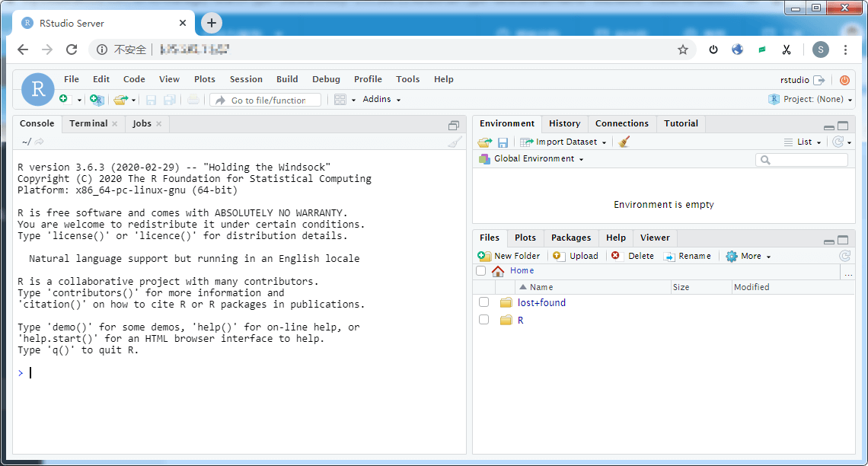Screen dimensions: 868x466
Task: Clear environment objects with the broom icon
Action: 624,142
